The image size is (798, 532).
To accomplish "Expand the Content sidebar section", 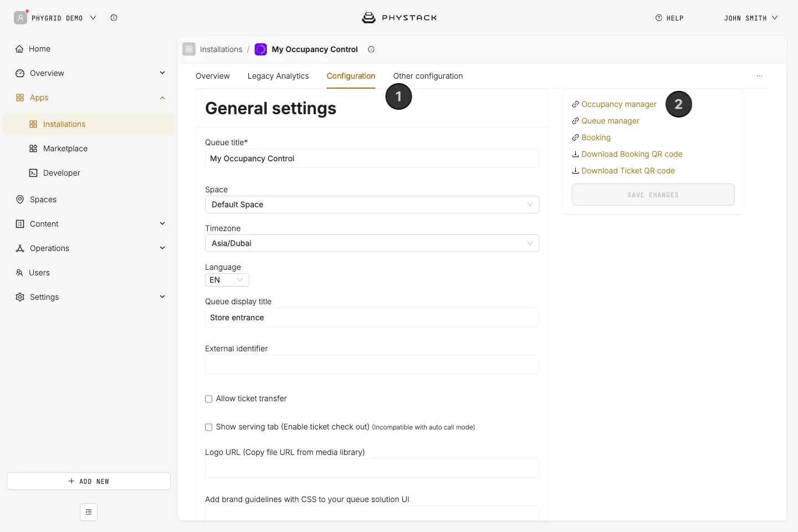I will [x=162, y=223].
